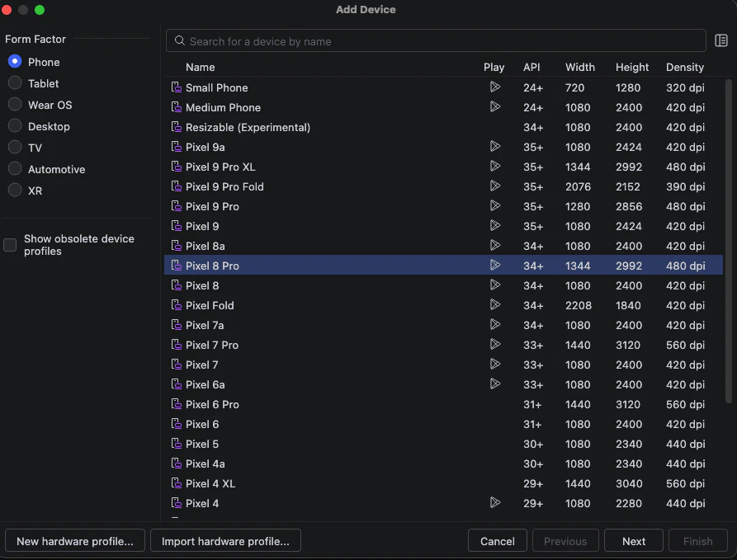Image resolution: width=737 pixels, height=560 pixels.
Task: Select the Pixel 9 Pro Fold row
Action: click(443, 186)
